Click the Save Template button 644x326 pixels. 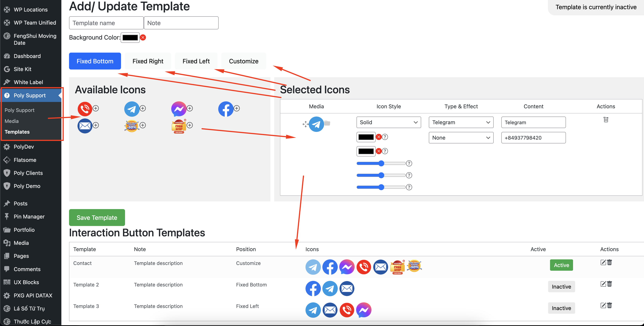tap(97, 217)
